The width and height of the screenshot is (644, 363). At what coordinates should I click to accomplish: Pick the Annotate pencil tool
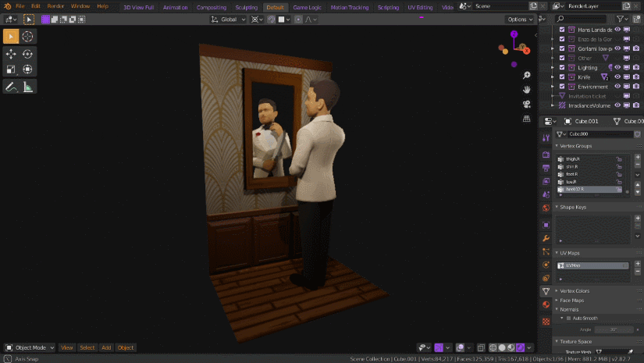(11, 87)
